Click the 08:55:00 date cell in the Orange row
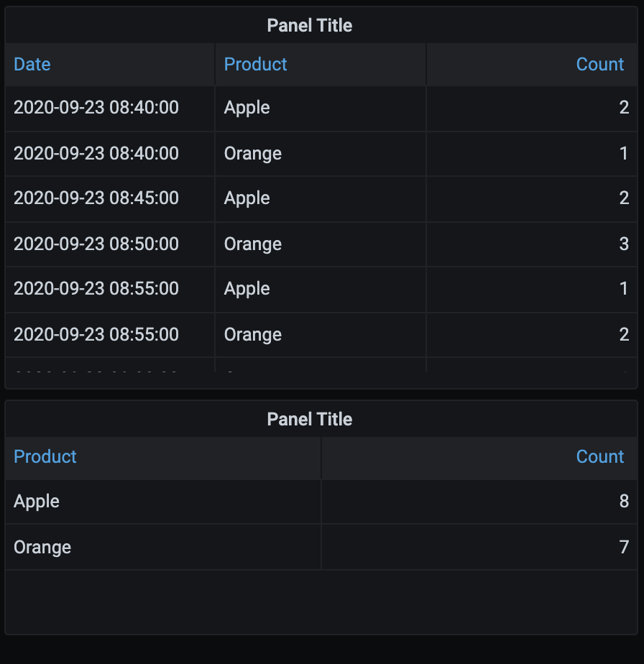The width and height of the screenshot is (644, 664). click(x=96, y=335)
